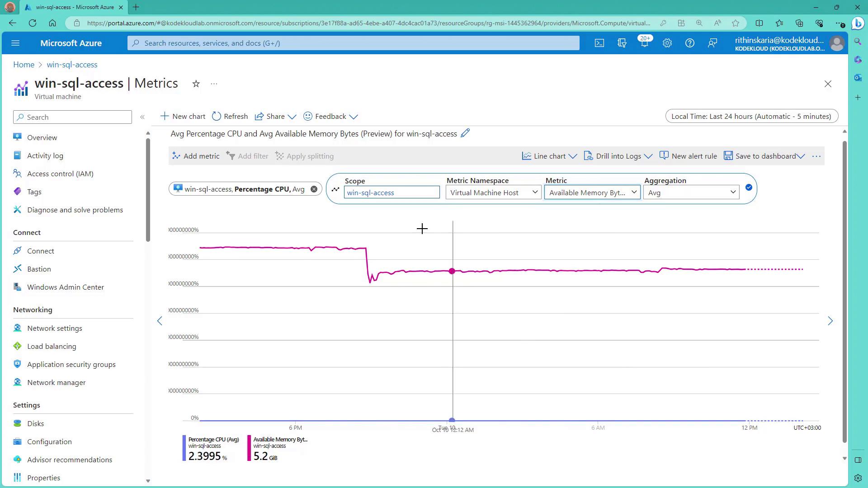Confirm metric selection with the blue checkmark
The image size is (868, 488).
749,188
